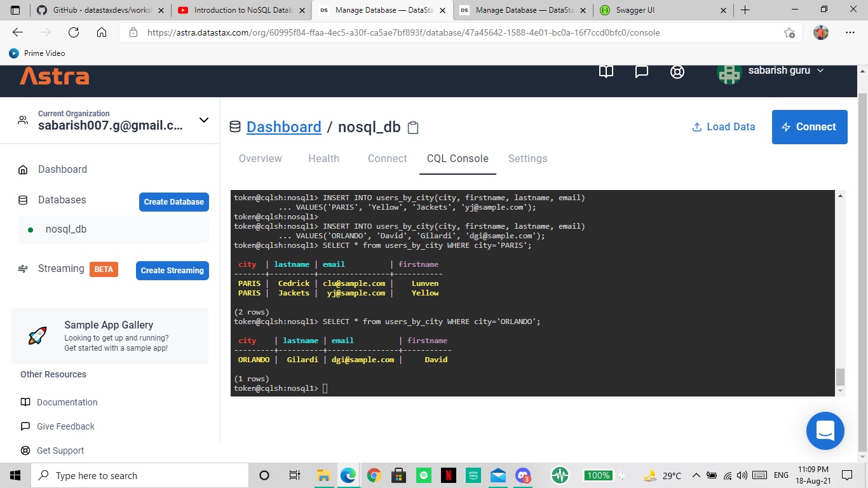The height and width of the screenshot is (488, 868).
Task: Click the Get Support icon in the sidebar
Action: click(x=25, y=451)
